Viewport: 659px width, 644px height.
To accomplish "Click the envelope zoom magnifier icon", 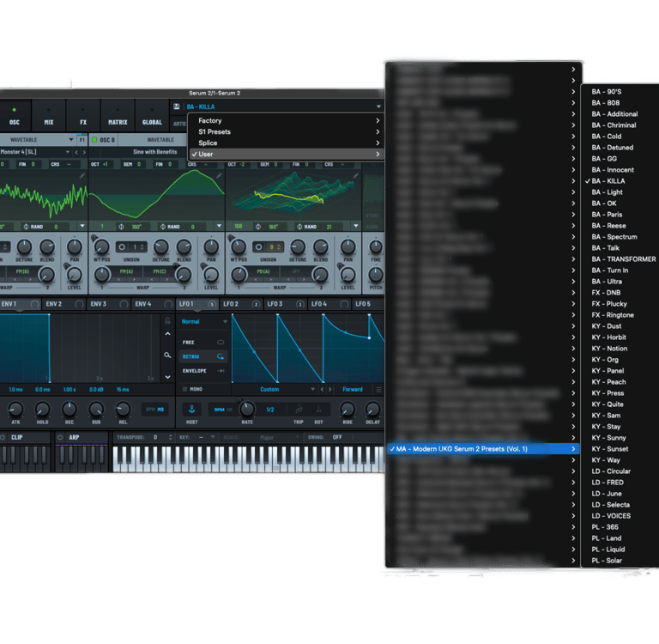I will point(167,355).
